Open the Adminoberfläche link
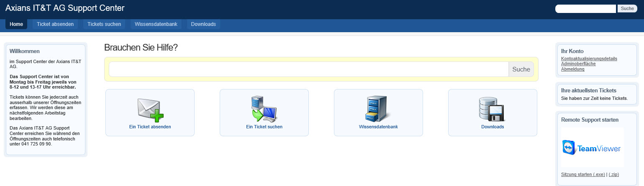644x186 pixels. point(578,64)
